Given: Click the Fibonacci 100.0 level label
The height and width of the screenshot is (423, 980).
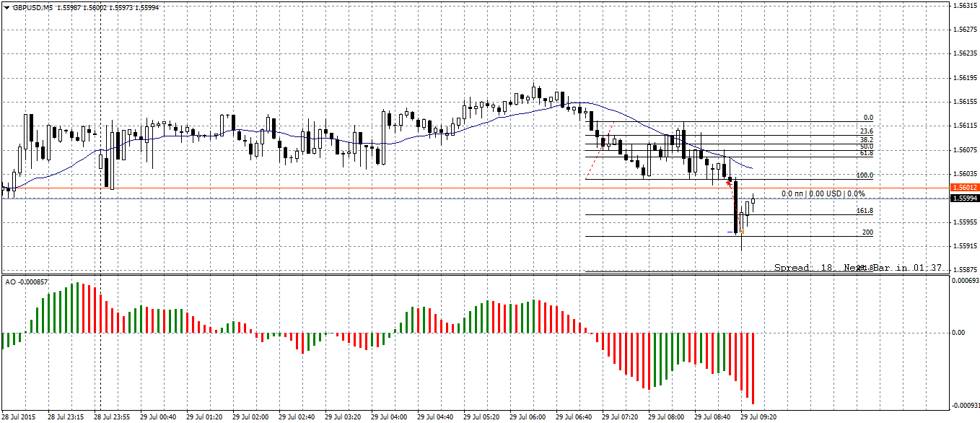Looking at the screenshot, I should click(x=865, y=175).
